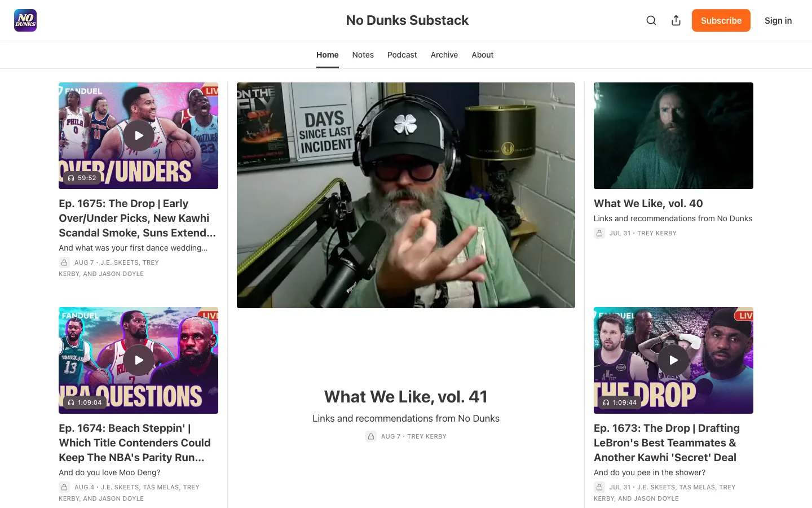Open the No Dunks Substack title link
The height and width of the screenshot is (508, 812).
click(x=407, y=20)
